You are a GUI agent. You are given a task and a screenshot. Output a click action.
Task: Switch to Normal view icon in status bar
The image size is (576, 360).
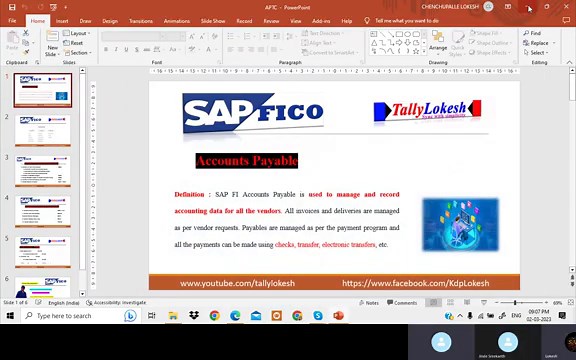[x=433, y=302]
